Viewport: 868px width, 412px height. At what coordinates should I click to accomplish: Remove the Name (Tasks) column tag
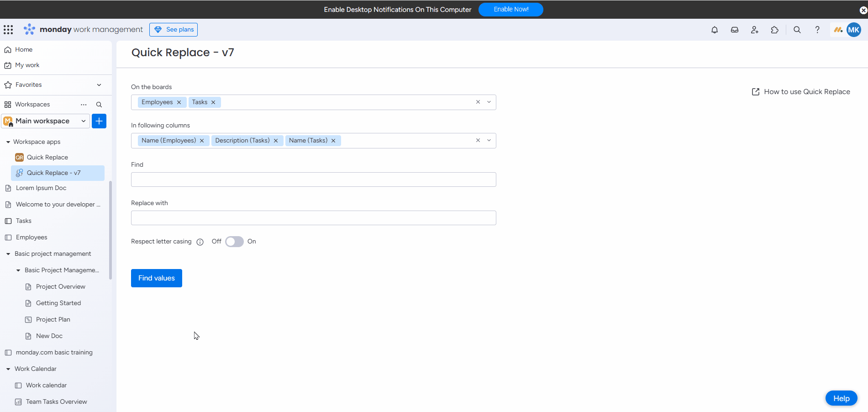[x=333, y=141]
